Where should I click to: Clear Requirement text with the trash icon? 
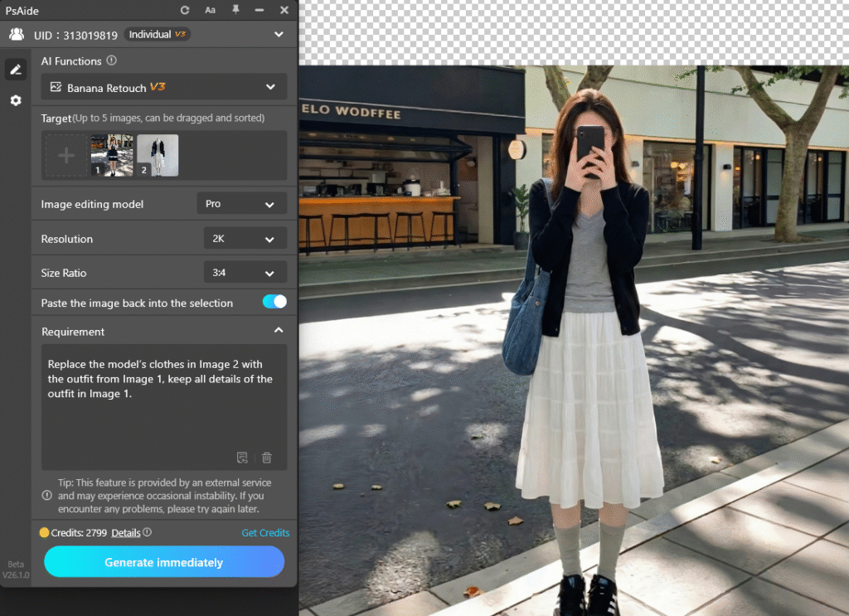[266, 457]
